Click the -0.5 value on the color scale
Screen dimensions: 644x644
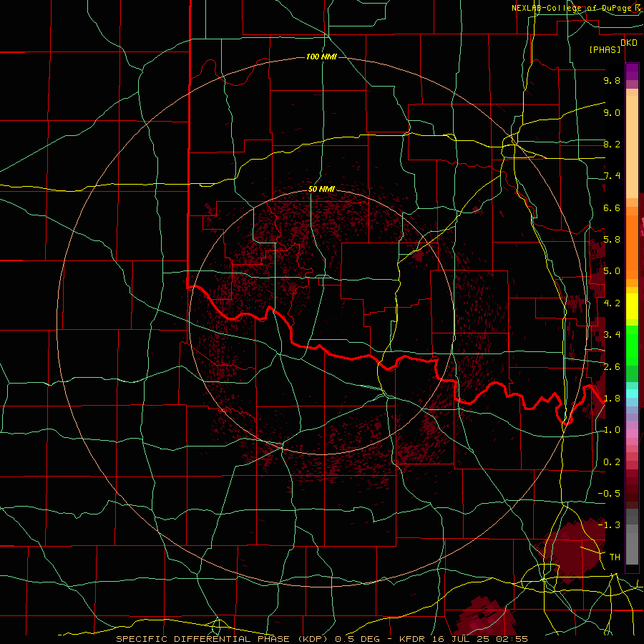point(609,493)
